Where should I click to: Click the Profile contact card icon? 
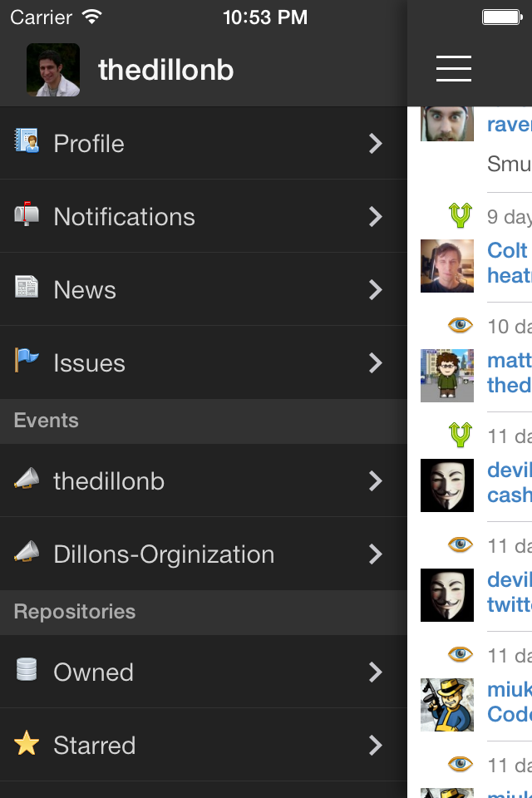(27, 142)
